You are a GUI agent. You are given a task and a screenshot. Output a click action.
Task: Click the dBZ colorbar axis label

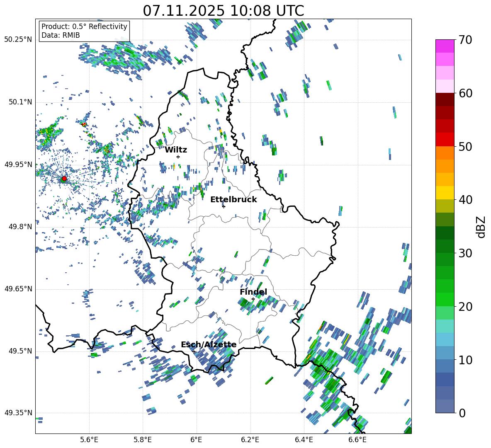pyautogui.click(x=481, y=227)
